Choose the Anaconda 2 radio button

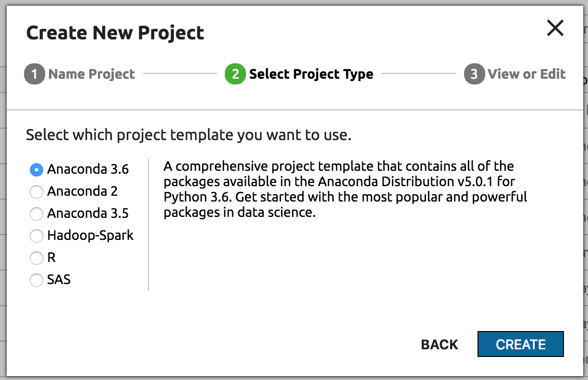[37, 191]
